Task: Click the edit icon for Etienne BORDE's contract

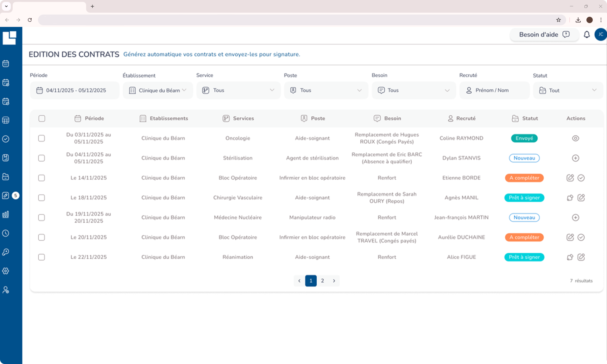Action: (x=570, y=178)
